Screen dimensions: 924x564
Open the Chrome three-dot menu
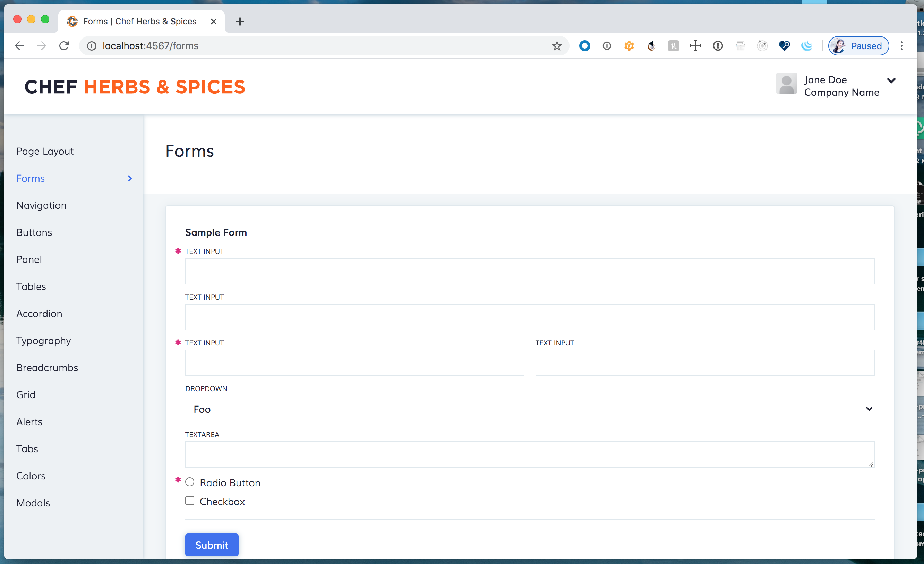902,46
